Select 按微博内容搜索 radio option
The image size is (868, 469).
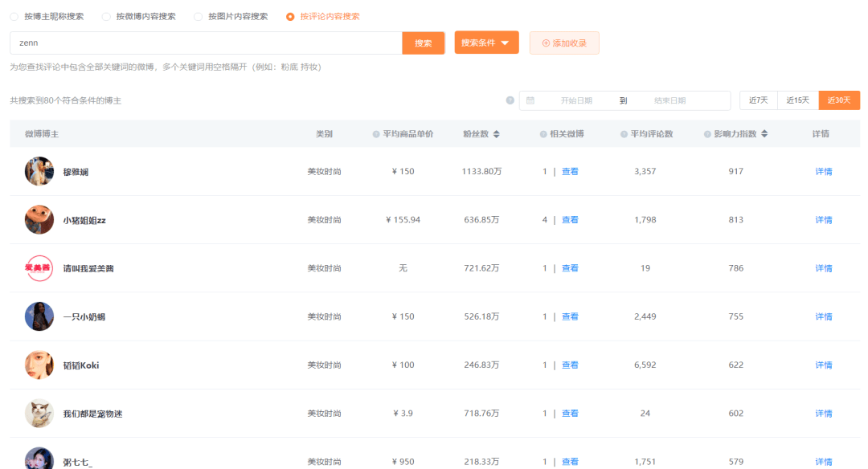pos(106,16)
